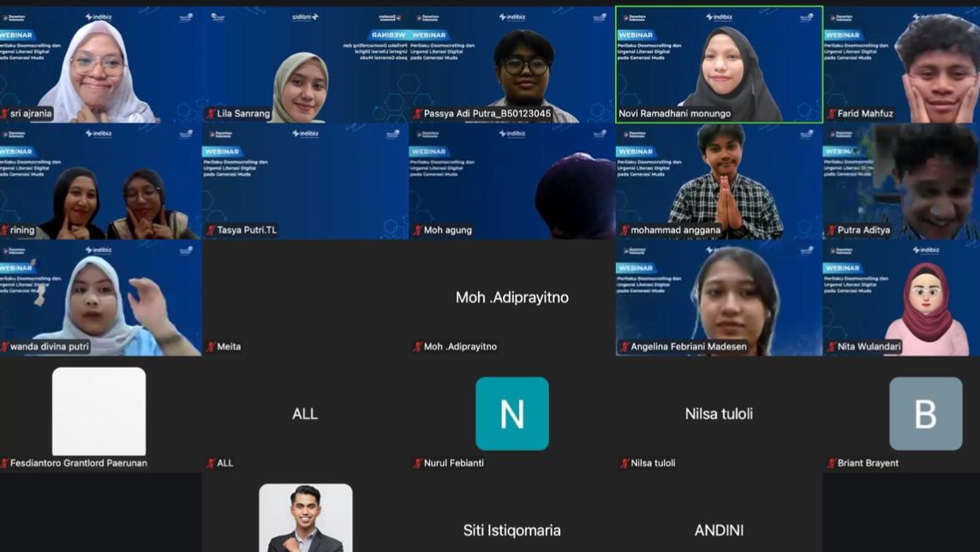Viewport: 980px width, 552px height.
Task: Click the white profile picture of Fesdiantoro Grantlord Paerunan
Action: [x=99, y=411]
